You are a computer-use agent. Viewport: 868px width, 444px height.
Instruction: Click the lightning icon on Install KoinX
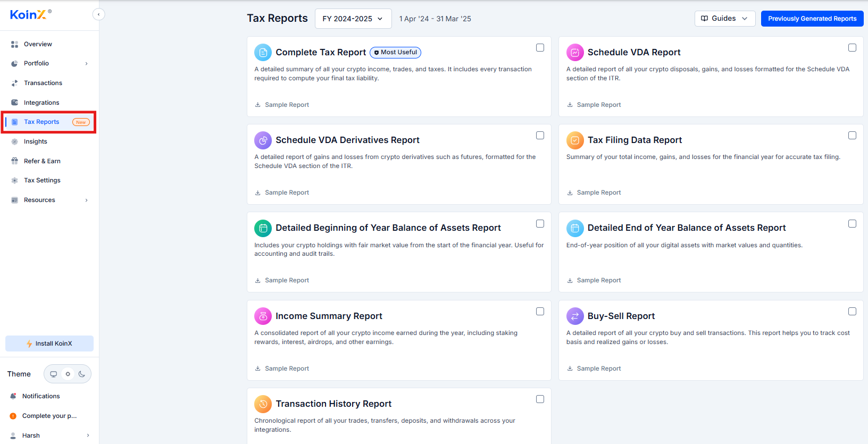(x=30, y=344)
